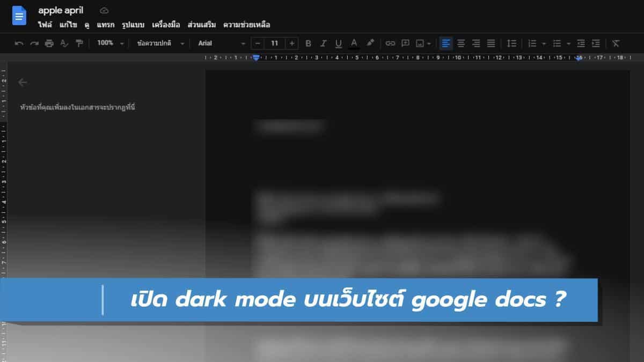The image size is (644, 362).
Task: Open the เครื่องมือ menu
Action: point(166,25)
